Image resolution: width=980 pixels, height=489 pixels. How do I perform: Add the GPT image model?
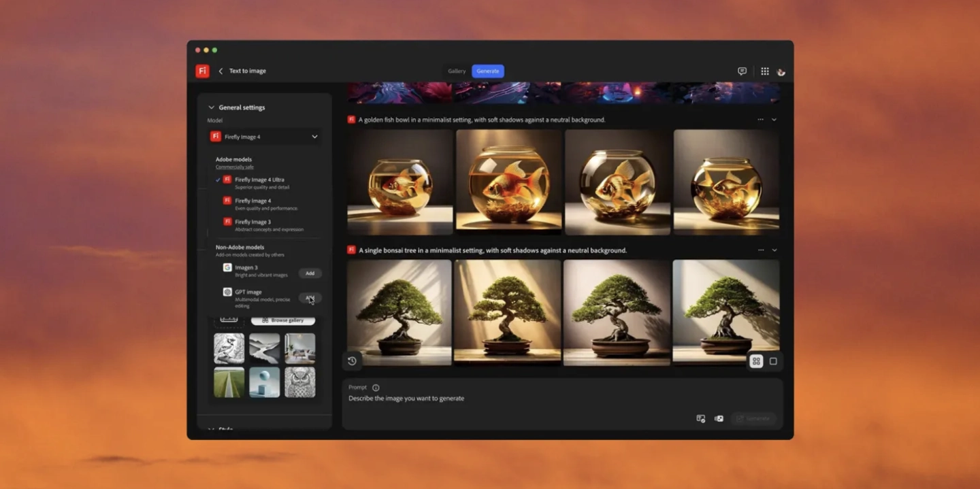pos(310,298)
